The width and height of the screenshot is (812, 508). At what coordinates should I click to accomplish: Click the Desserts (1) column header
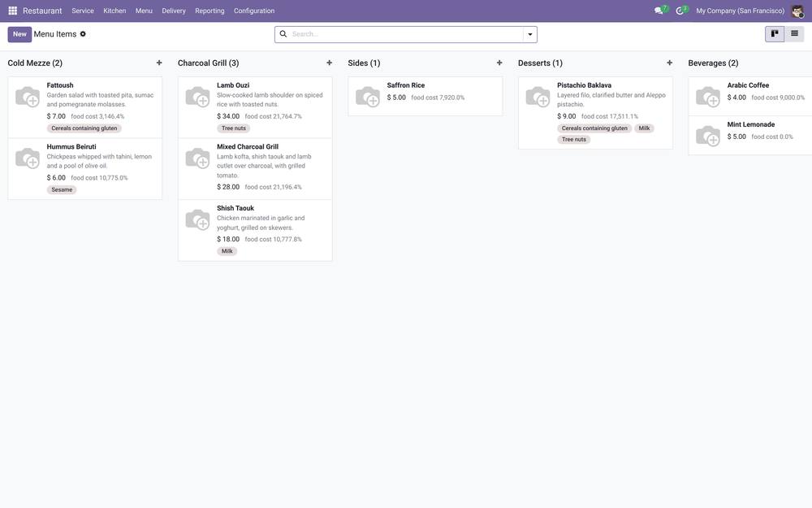pyautogui.click(x=540, y=63)
